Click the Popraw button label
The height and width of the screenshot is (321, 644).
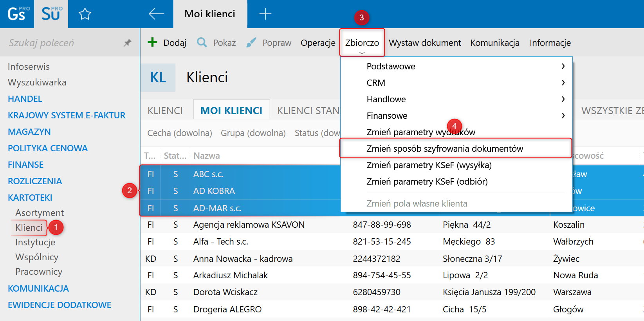[x=277, y=43]
